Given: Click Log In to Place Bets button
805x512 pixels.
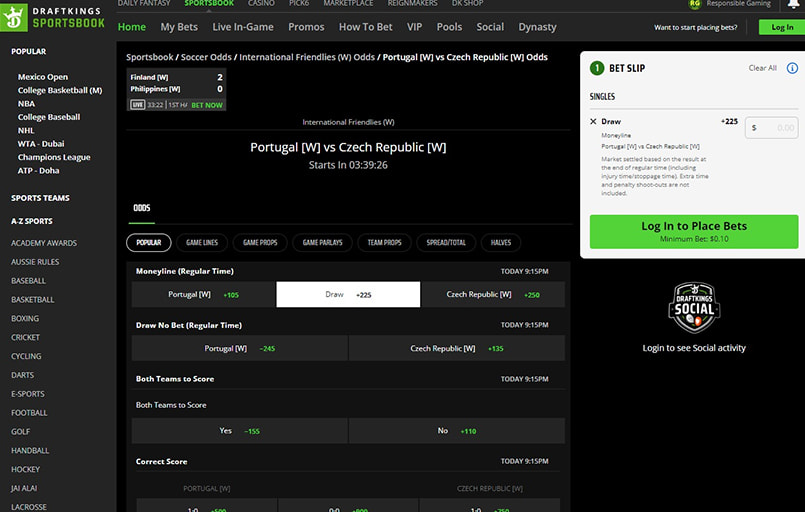Looking at the screenshot, I should 694,232.
